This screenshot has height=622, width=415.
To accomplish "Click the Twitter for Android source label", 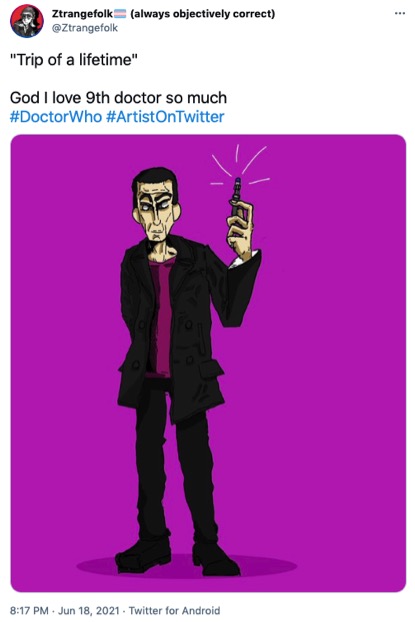I will (x=174, y=610).
